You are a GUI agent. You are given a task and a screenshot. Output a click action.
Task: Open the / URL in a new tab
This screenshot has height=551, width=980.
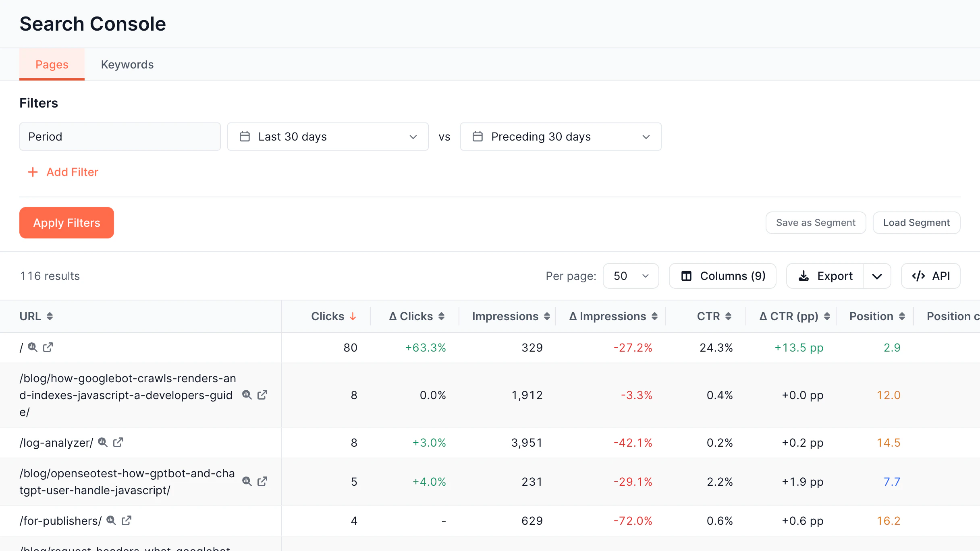(x=48, y=347)
